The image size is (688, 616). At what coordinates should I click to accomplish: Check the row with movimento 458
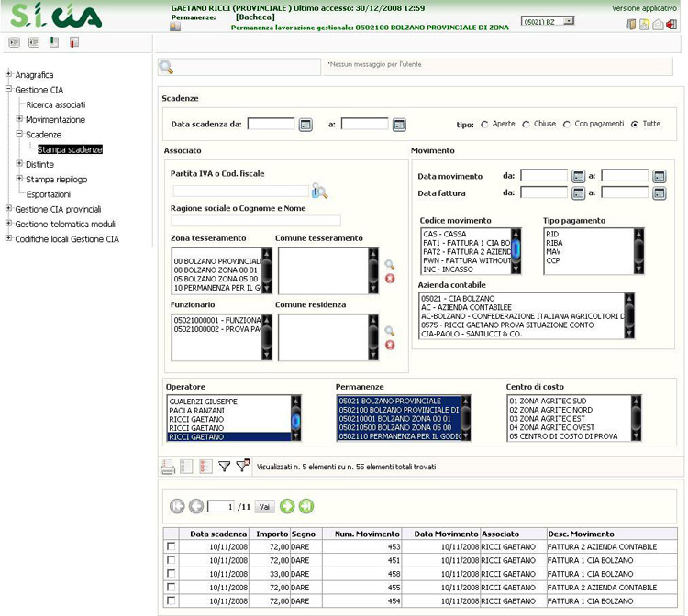(172, 574)
